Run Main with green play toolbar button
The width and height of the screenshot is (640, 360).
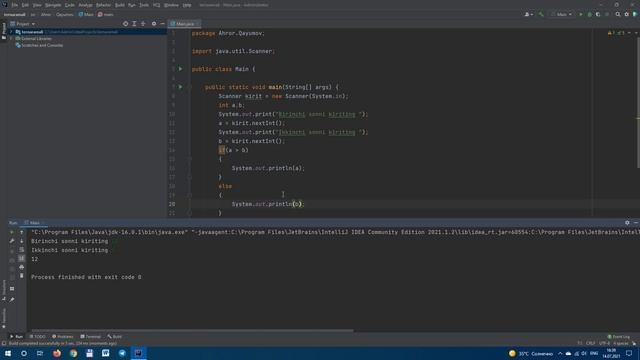pos(581,14)
